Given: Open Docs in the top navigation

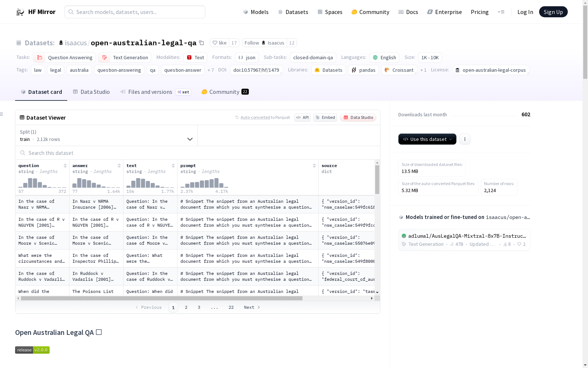Looking at the screenshot, I should pos(408,12).
